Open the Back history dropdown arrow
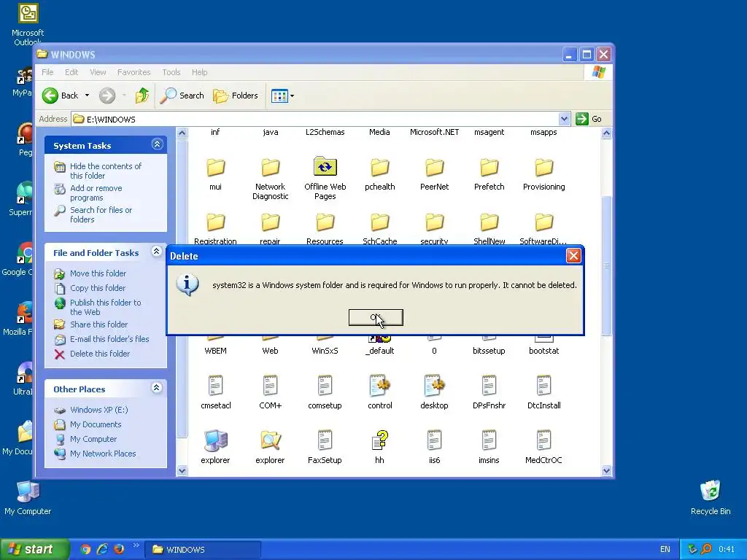The width and height of the screenshot is (747, 560). point(87,96)
